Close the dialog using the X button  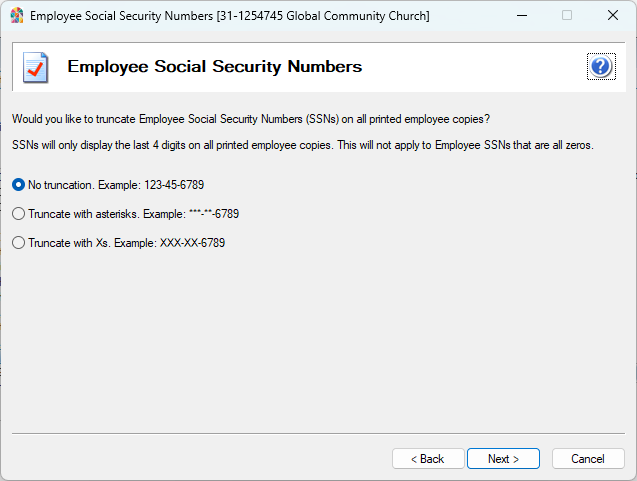(612, 16)
